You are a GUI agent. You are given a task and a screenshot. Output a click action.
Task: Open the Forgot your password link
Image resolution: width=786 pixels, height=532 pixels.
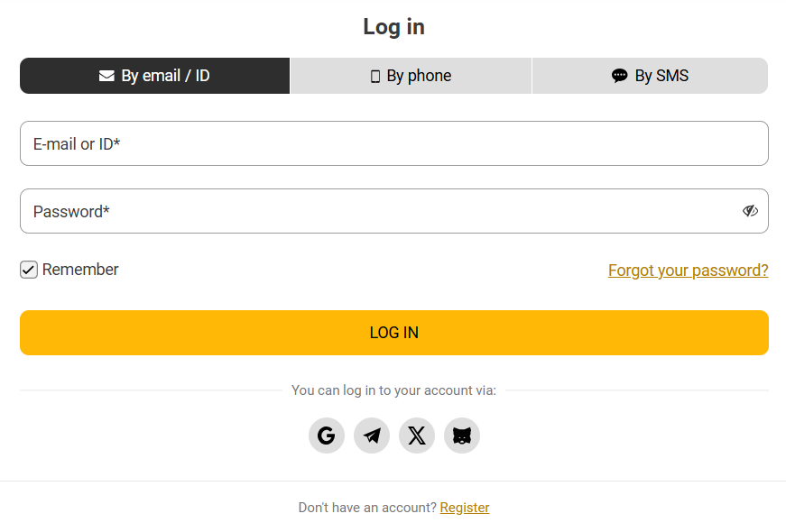point(688,271)
